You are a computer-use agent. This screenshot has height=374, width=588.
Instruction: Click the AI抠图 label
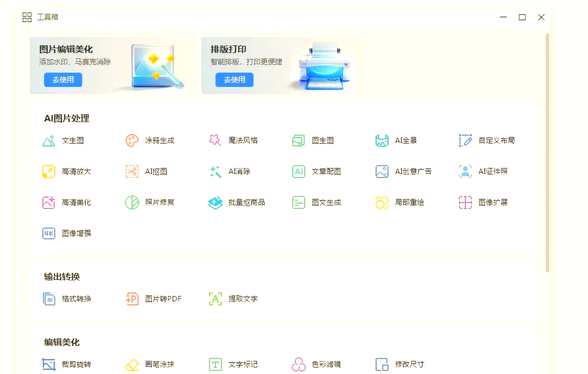(156, 172)
